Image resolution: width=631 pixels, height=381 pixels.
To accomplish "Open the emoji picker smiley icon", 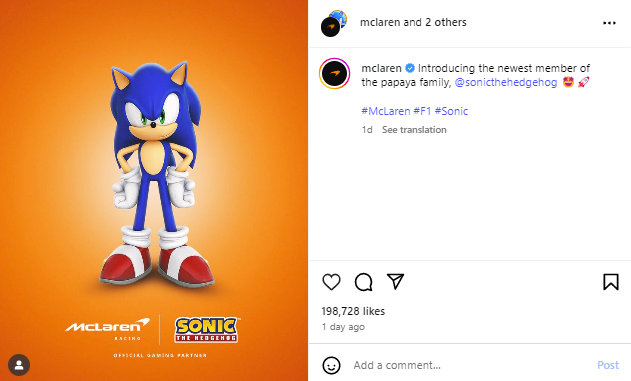I will point(331,365).
